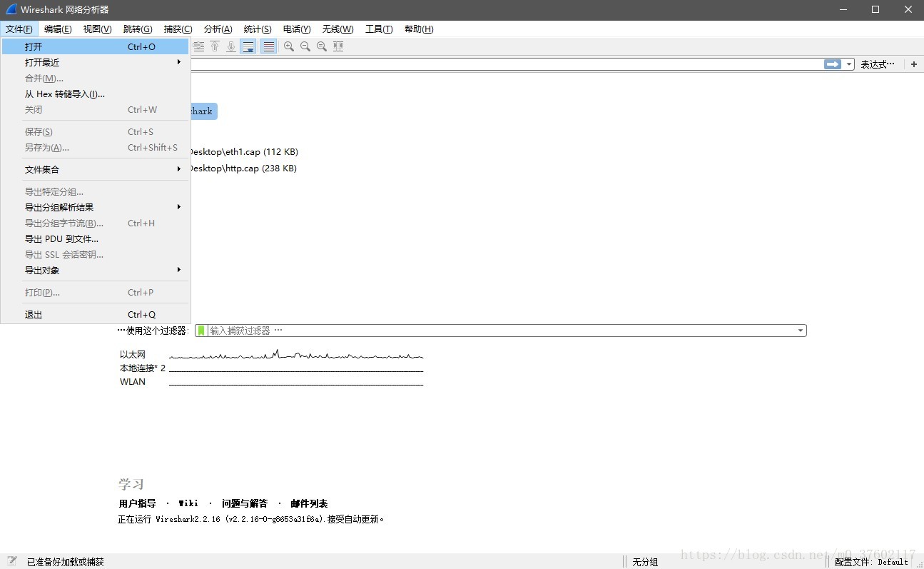Open the 分析(A) menu
924x569 pixels.
(218, 29)
